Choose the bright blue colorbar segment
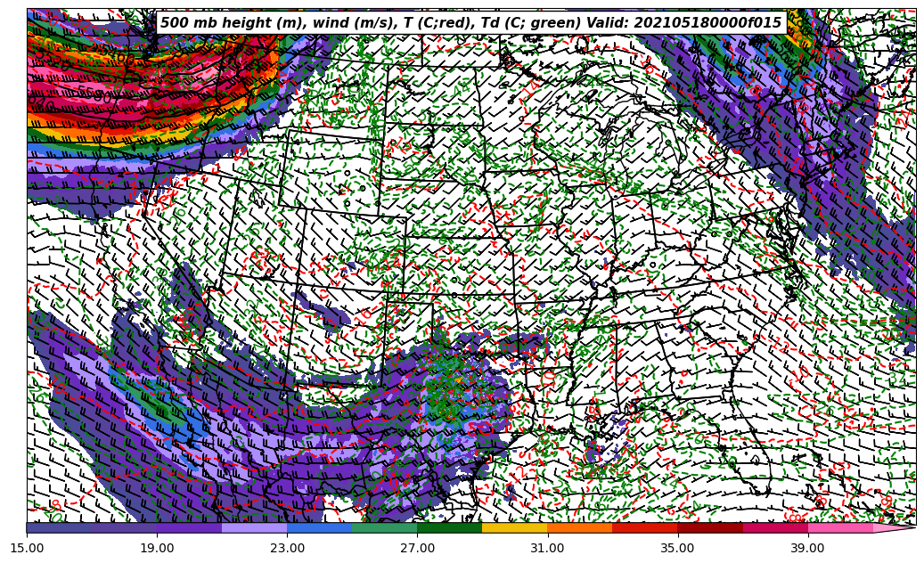The height and width of the screenshot is (563, 924). pyautogui.click(x=319, y=527)
